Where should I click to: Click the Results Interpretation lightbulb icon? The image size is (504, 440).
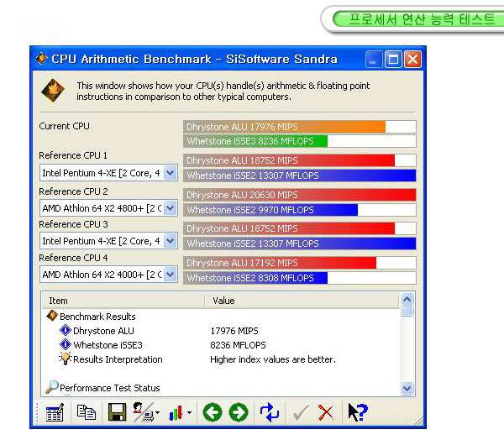66,359
